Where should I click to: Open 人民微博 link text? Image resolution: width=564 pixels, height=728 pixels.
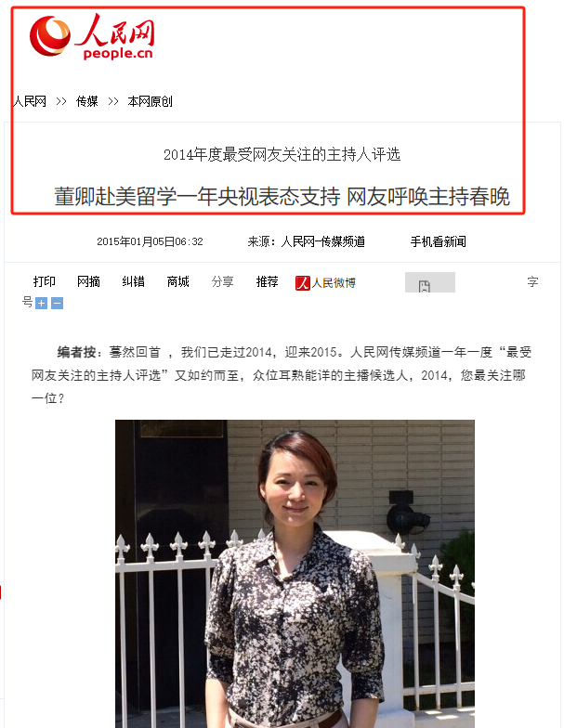(x=334, y=282)
